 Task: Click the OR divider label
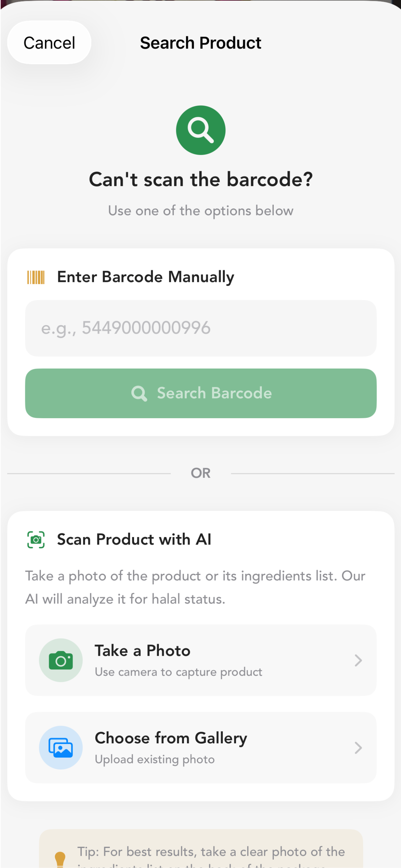pyautogui.click(x=200, y=473)
